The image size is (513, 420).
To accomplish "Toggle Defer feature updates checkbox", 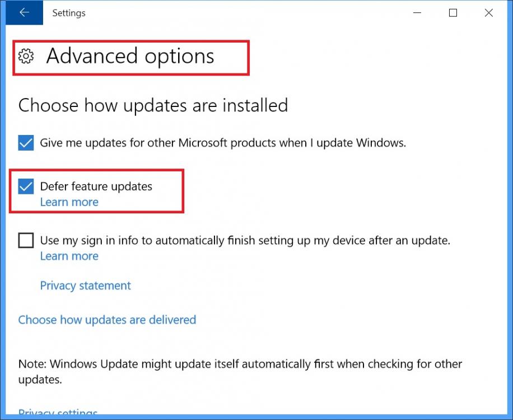I will [26, 186].
